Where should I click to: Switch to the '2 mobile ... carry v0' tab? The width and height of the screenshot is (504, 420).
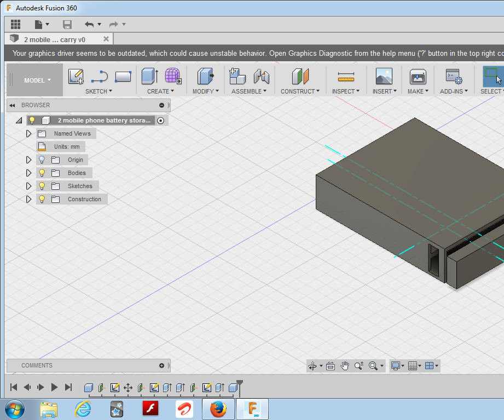tap(55, 39)
